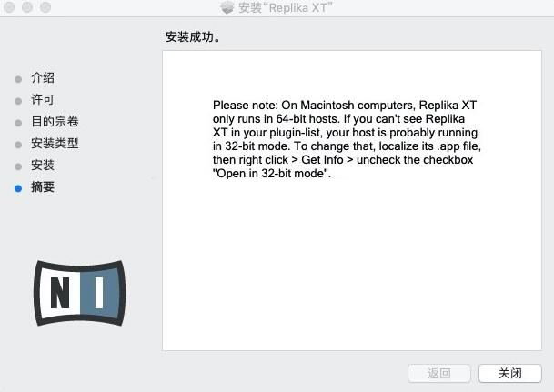
Task: Select the 摘要 step in sidebar
Action: pyautogui.click(x=43, y=186)
